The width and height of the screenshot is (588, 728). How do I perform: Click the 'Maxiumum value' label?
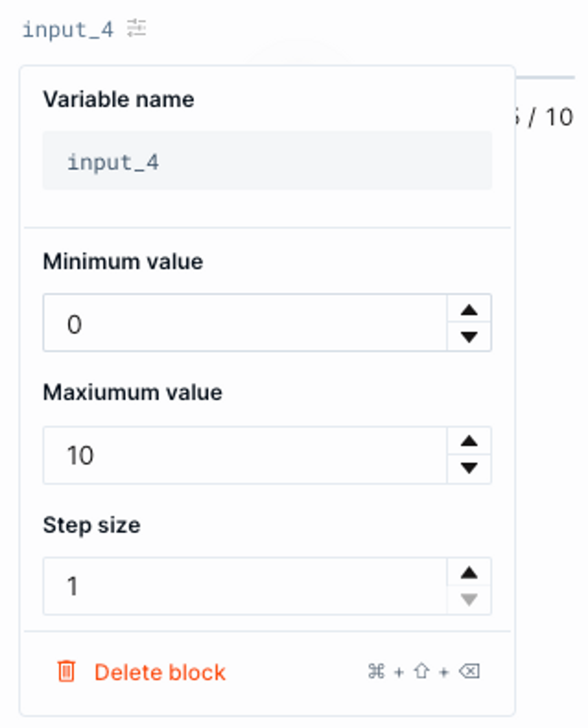coord(133,392)
